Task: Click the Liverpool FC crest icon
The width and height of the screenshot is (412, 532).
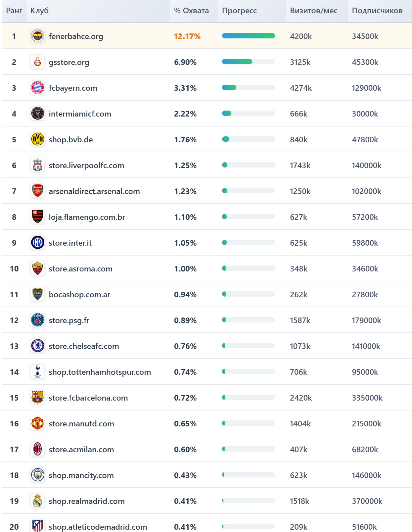Action: point(37,165)
